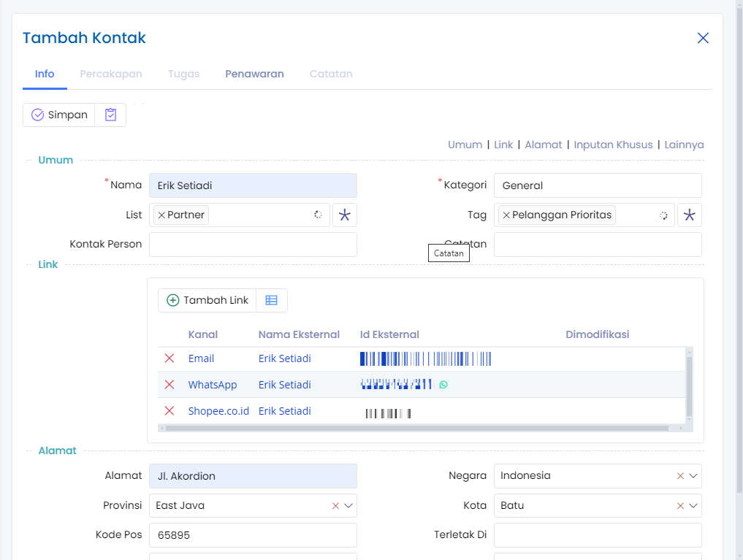Screen dimensions: 743x560
Task: Remove the Partner chip from List
Action: [161, 215]
